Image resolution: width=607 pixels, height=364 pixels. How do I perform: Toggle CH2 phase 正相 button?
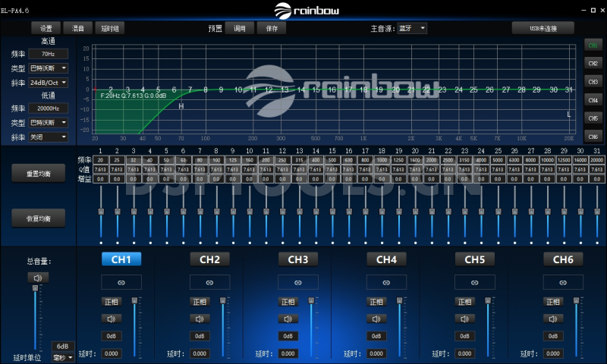[200, 302]
